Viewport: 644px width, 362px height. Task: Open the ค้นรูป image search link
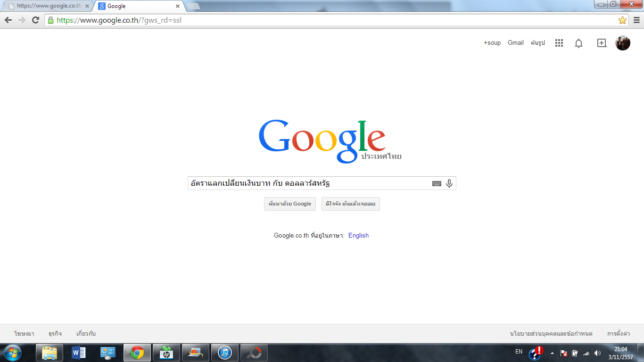click(538, 43)
